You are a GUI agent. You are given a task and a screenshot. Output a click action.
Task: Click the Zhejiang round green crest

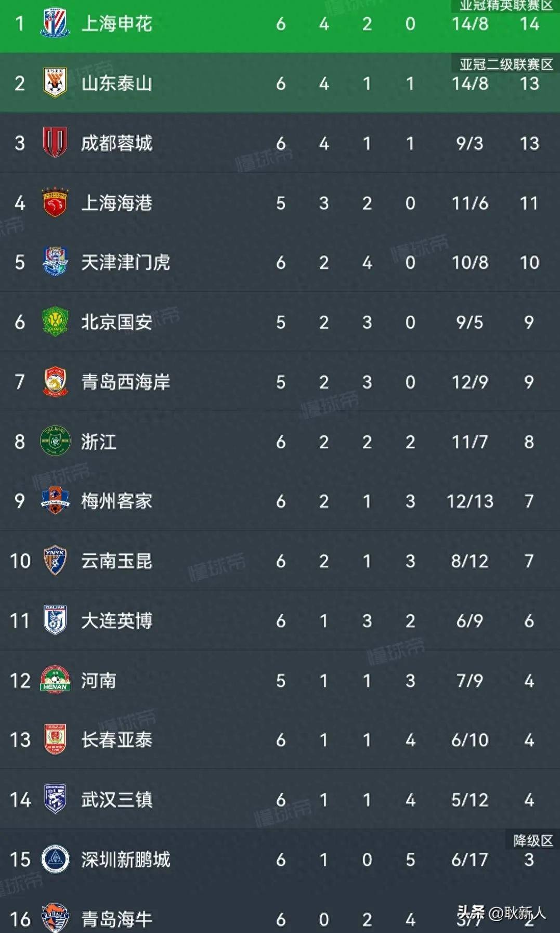[x=55, y=442]
